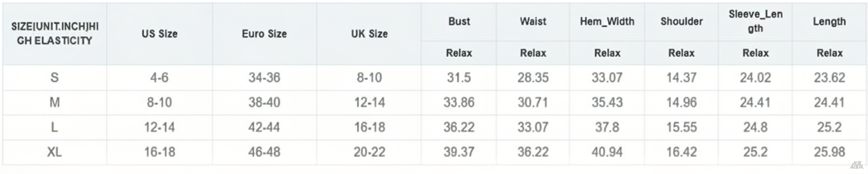The width and height of the screenshot is (868, 174).
Task: Click the UK Size column header
Action: [369, 33]
